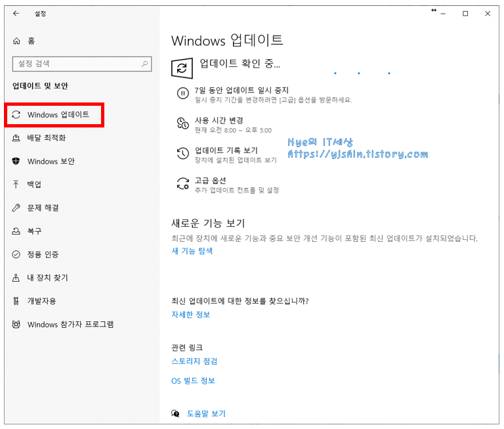
Task: Click the history icon for 업데이트 기록 보기
Action: [183, 153]
